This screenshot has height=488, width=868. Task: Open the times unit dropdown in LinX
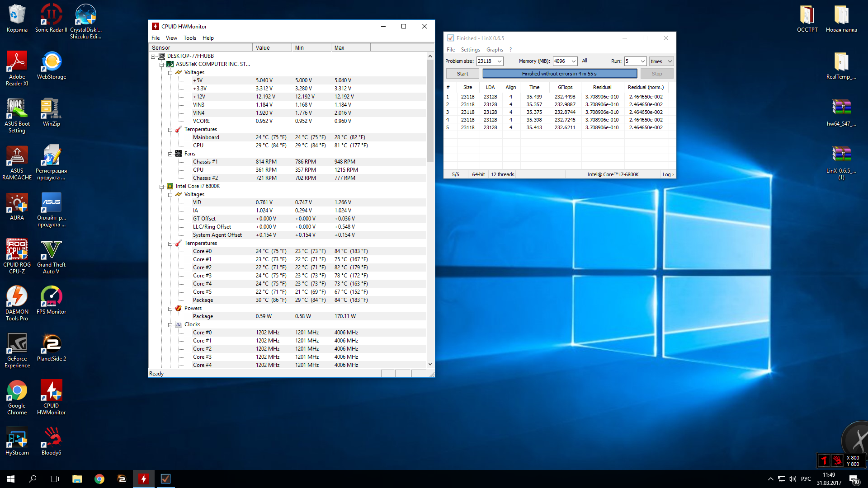[670, 61]
